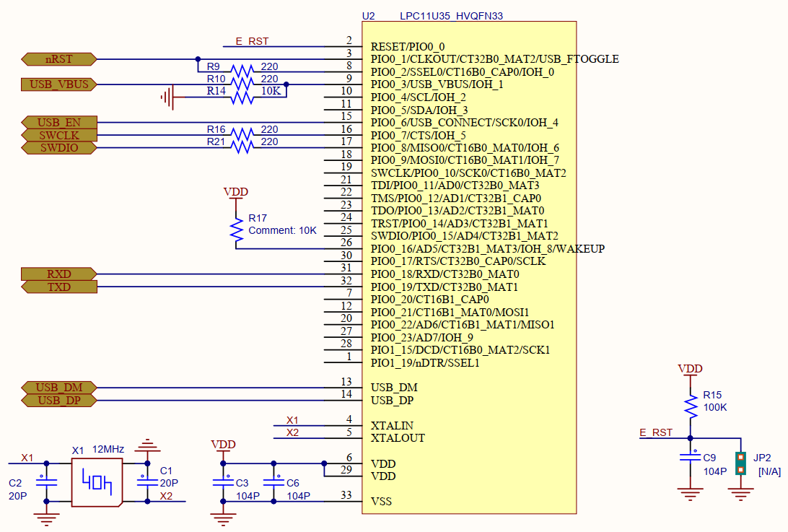This screenshot has height=532, width=788.
Task: Select the R9 resistor zigzag symbol
Action: (x=242, y=71)
